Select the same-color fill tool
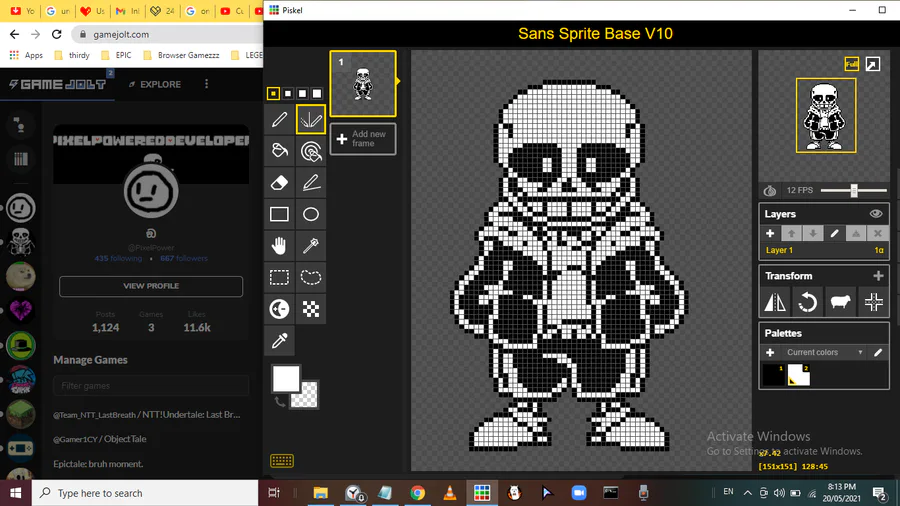This screenshot has width=900, height=506. 311,151
